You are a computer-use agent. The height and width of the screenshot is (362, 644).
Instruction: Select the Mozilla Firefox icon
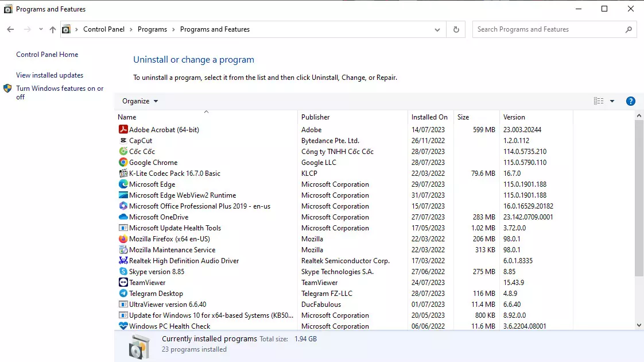point(123,238)
